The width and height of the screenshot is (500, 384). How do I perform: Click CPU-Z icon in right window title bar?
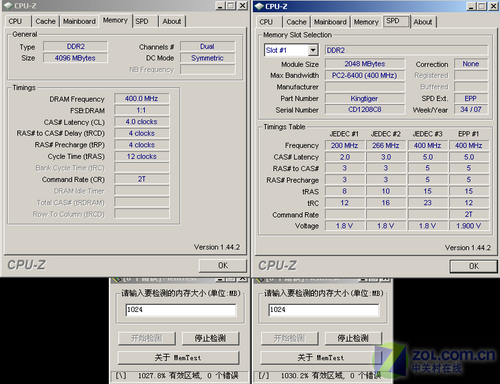coord(259,6)
